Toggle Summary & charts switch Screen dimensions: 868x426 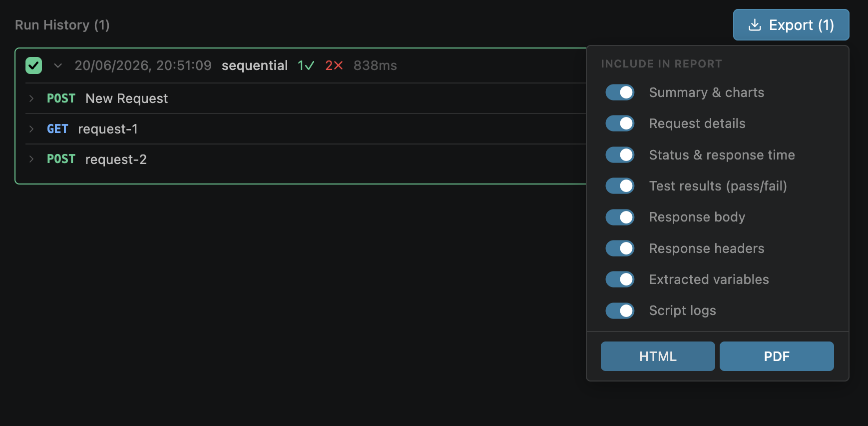coord(620,92)
